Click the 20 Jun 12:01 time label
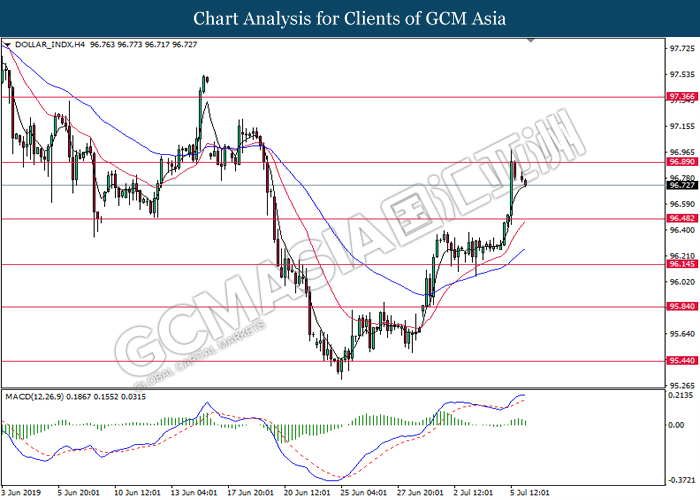This screenshot has height=500, width=700. point(308,492)
